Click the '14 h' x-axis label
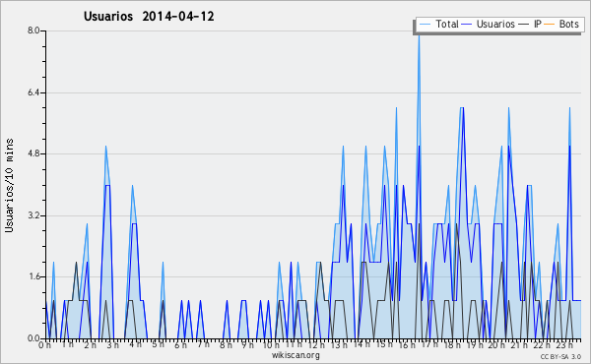Image resolution: width=591 pixels, height=364 pixels. pos(361,344)
